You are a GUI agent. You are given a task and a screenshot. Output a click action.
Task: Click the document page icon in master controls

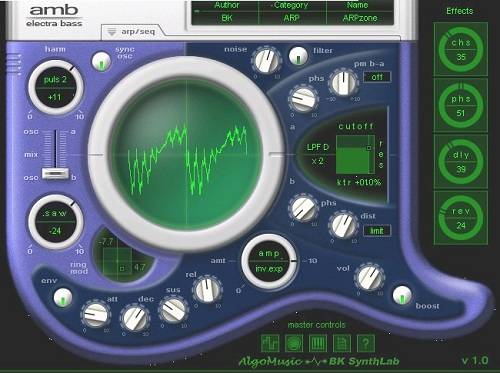click(x=342, y=343)
